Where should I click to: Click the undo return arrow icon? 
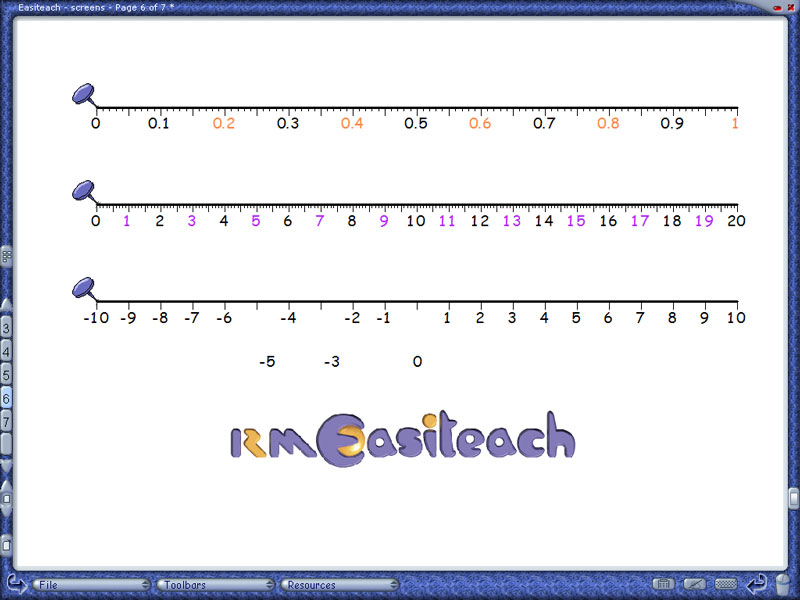[x=757, y=583]
